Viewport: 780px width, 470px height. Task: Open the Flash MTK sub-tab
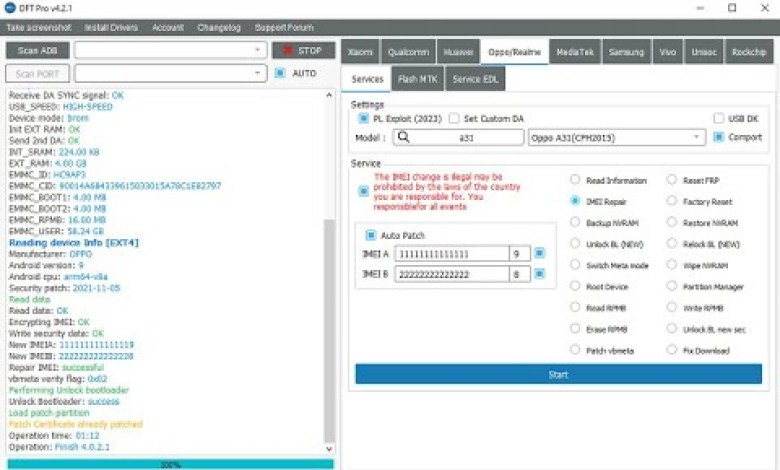[418, 79]
